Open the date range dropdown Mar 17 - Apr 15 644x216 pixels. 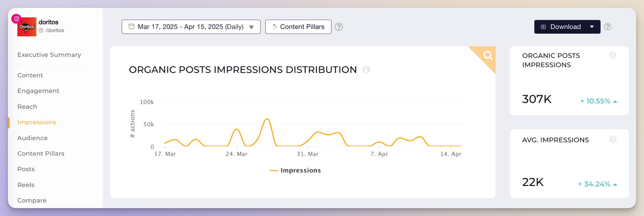tap(191, 27)
